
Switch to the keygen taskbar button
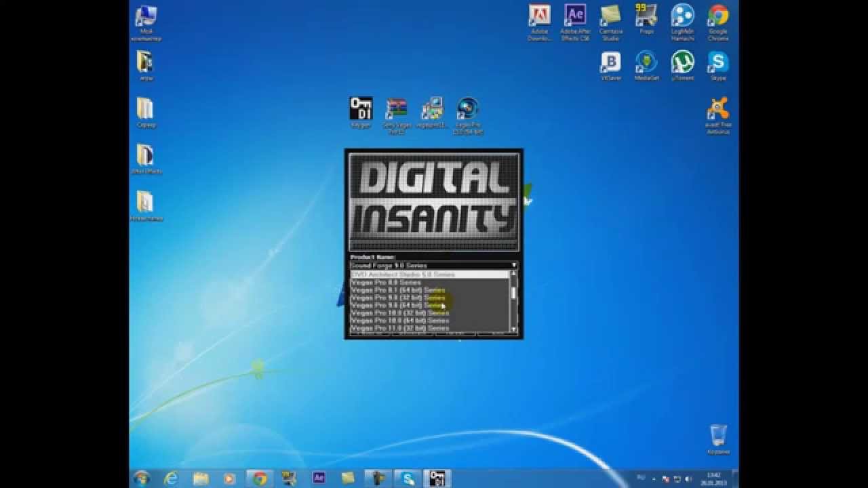tap(437, 479)
